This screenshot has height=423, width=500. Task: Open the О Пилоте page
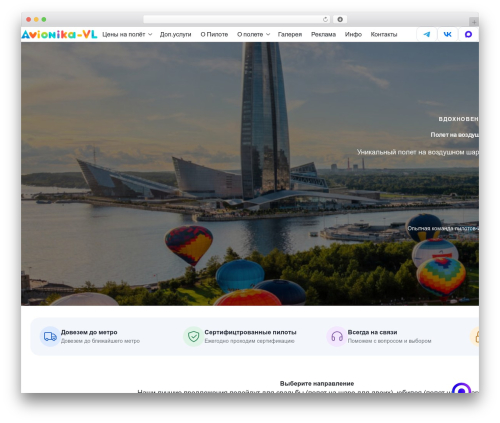pyautogui.click(x=214, y=34)
